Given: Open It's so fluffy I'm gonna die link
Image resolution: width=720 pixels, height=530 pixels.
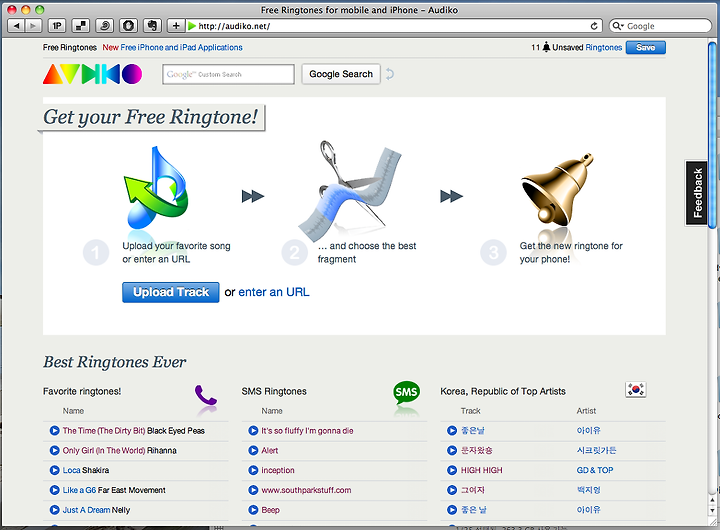Looking at the screenshot, I should click(307, 430).
